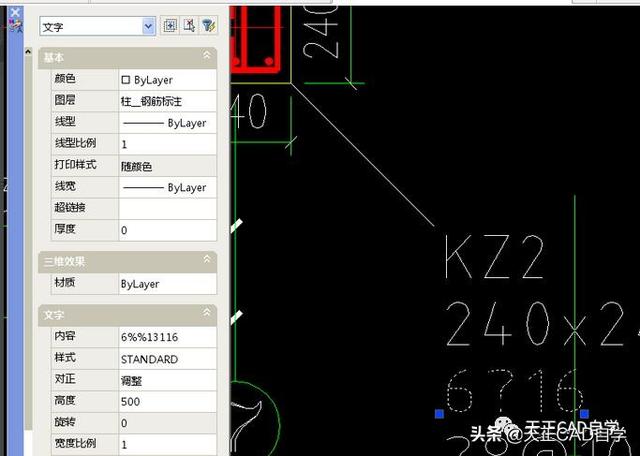Edit the 宽度比例 value 1
The width and height of the screenshot is (640, 456).
coord(167,445)
